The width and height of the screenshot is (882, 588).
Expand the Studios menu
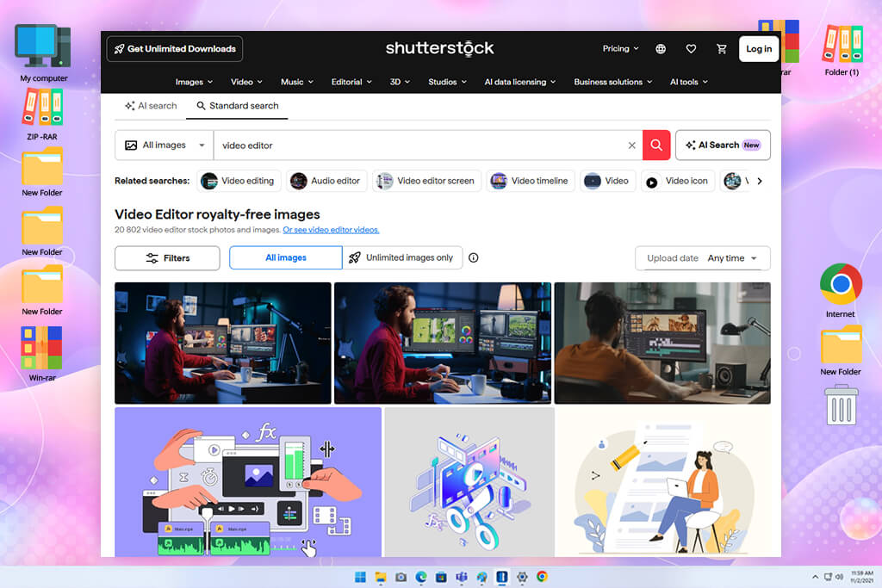(x=447, y=82)
